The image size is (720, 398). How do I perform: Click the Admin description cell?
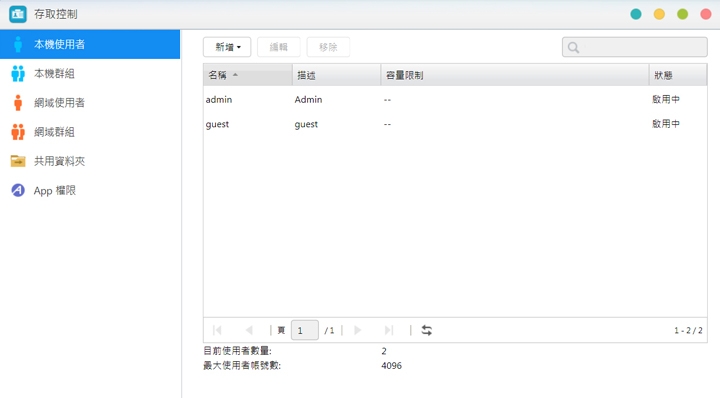[308, 100]
